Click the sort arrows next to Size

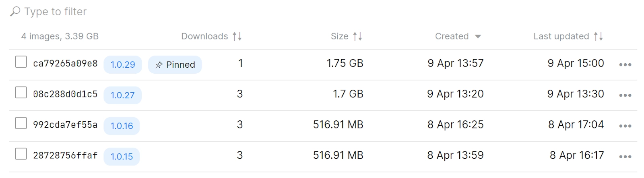tap(357, 36)
